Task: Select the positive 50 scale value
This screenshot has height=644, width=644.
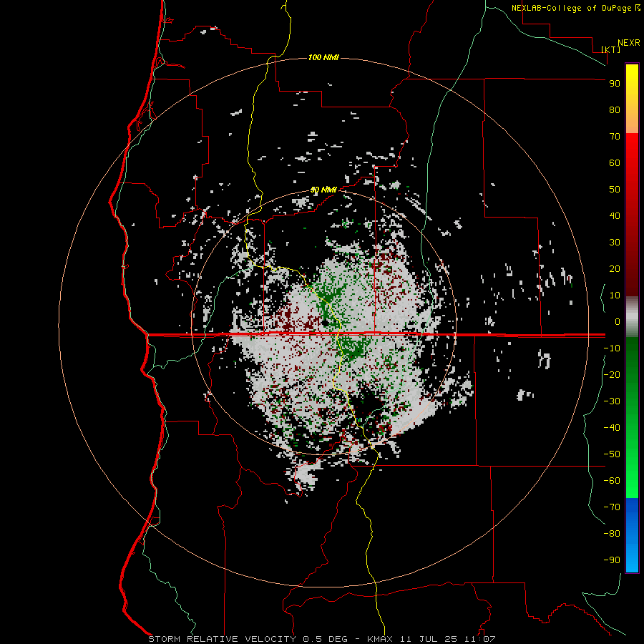Action: pyautogui.click(x=615, y=190)
